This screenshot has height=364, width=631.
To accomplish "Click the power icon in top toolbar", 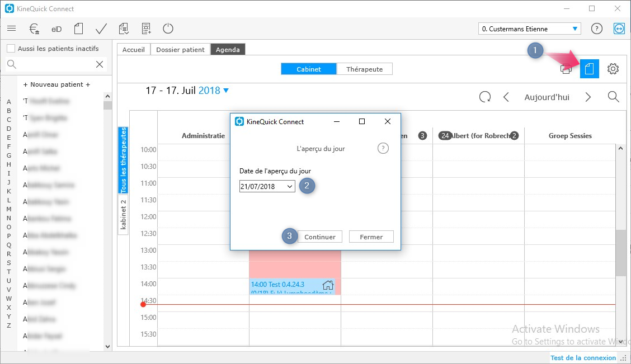I will tap(168, 29).
